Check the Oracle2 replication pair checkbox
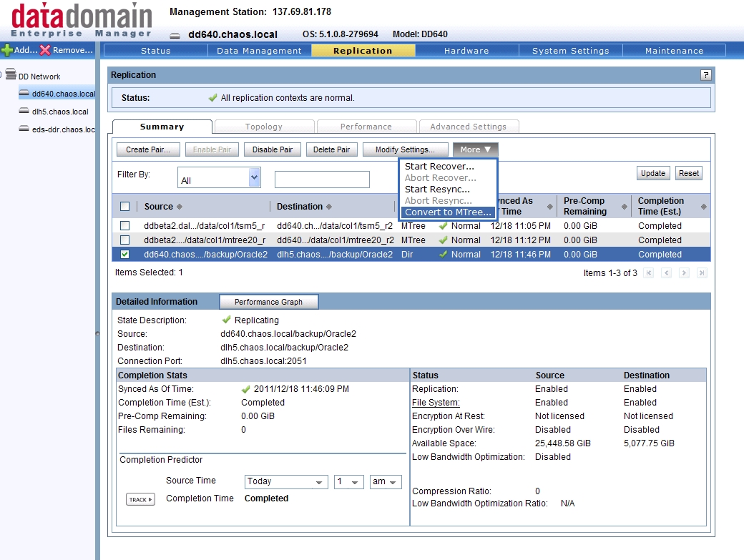The height and width of the screenshot is (560, 744). [x=124, y=255]
